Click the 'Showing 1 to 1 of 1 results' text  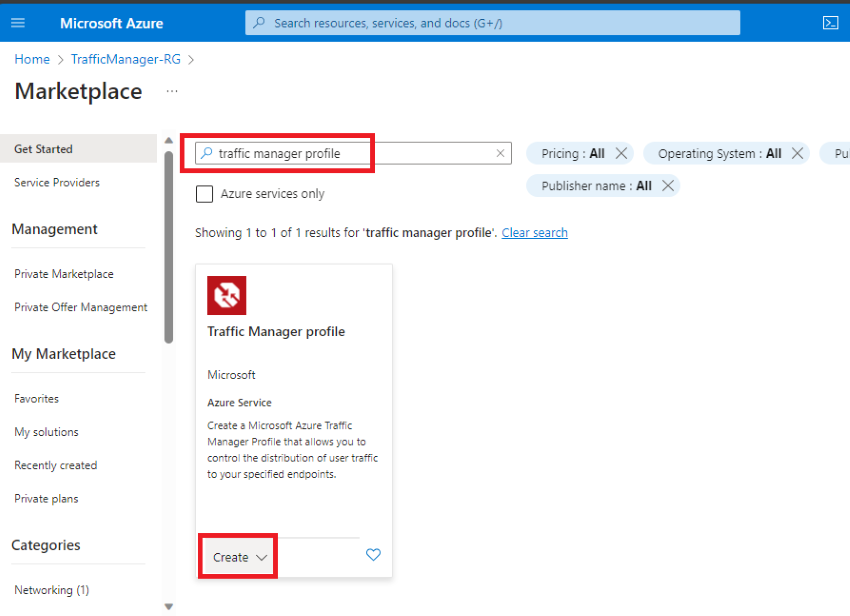point(346,233)
